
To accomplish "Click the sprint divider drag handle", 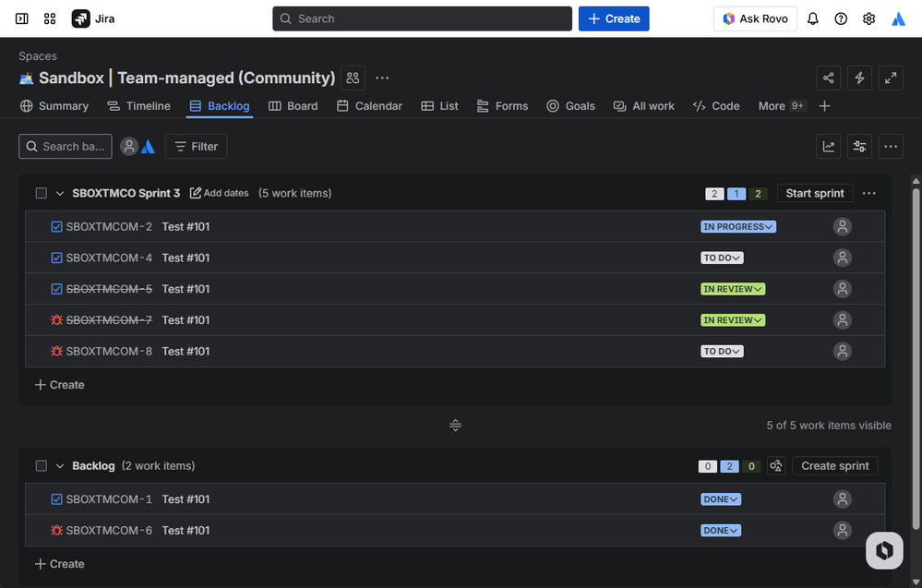I will (455, 426).
